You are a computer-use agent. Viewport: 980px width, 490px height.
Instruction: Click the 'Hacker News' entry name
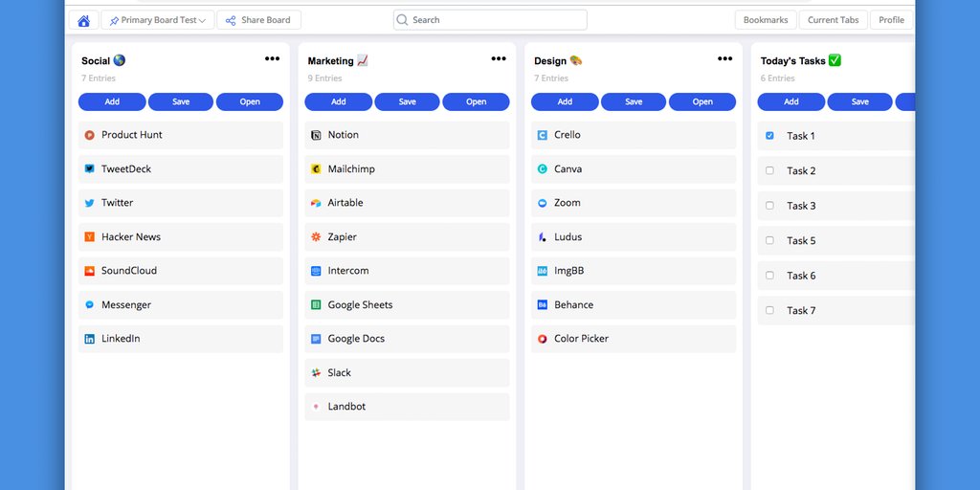pyautogui.click(x=131, y=237)
